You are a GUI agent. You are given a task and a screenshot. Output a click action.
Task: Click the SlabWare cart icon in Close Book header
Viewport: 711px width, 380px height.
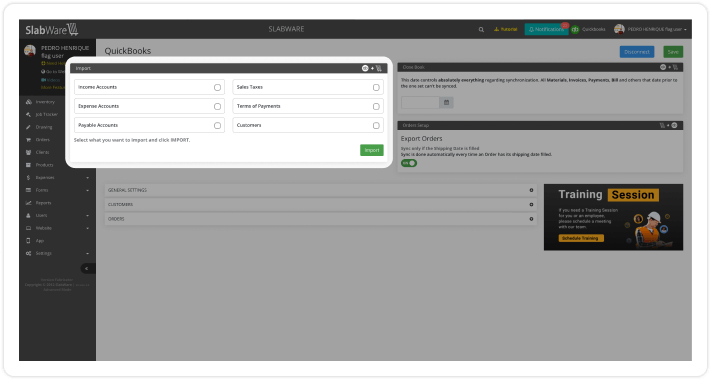point(675,67)
